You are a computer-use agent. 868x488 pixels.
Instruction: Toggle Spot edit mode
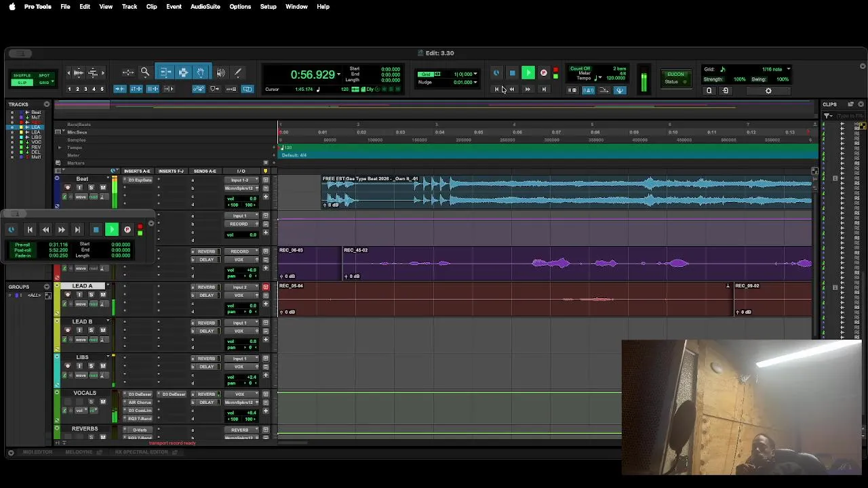pos(44,75)
